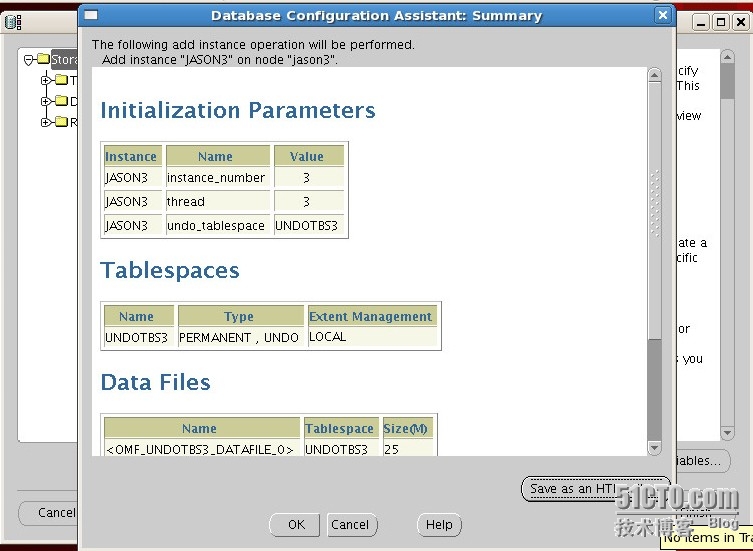The height and width of the screenshot is (551, 753).
Task: Click the Instance column header
Action: click(131, 157)
